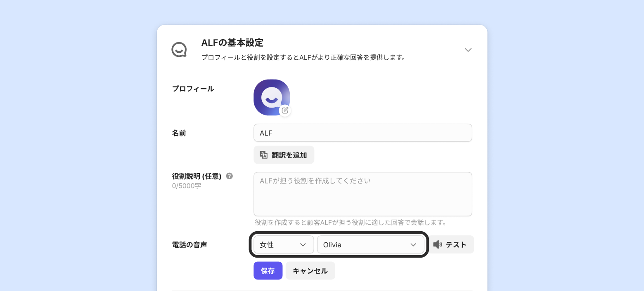Open the Olivia voice name dropdown
The height and width of the screenshot is (291, 644).
point(370,245)
